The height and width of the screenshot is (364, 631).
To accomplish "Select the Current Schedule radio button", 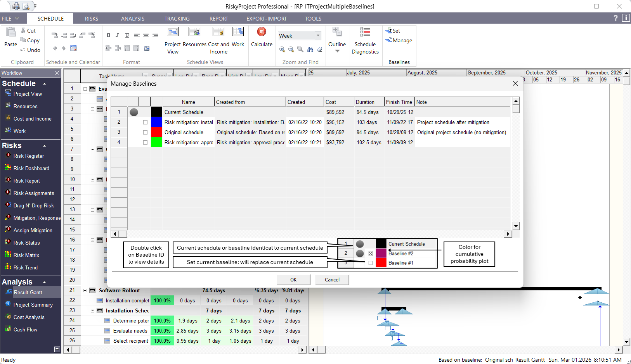I will tap(133, 112).
